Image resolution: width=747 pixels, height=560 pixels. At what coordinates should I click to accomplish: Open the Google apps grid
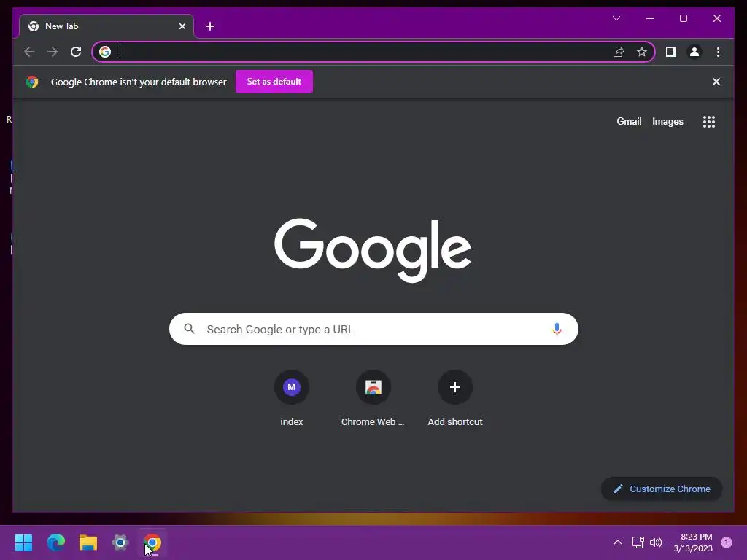[709, 122]
